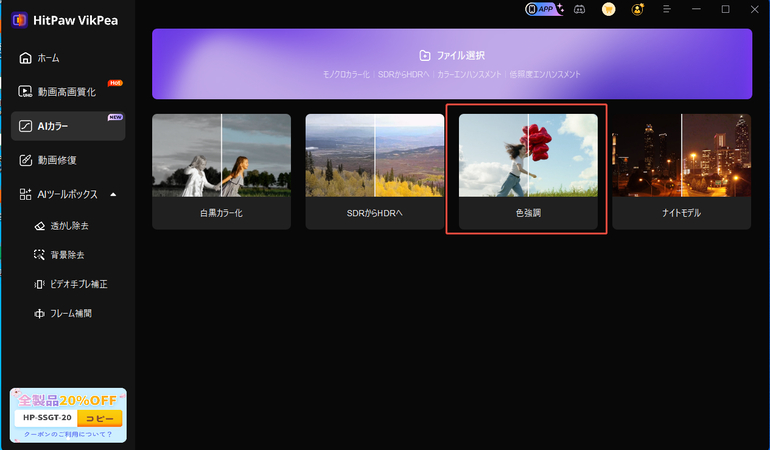The width and height of the screenshot is (770, 450).
Task: Open the 動画修復 video repair tab
Action: click(x=57, y=159)
